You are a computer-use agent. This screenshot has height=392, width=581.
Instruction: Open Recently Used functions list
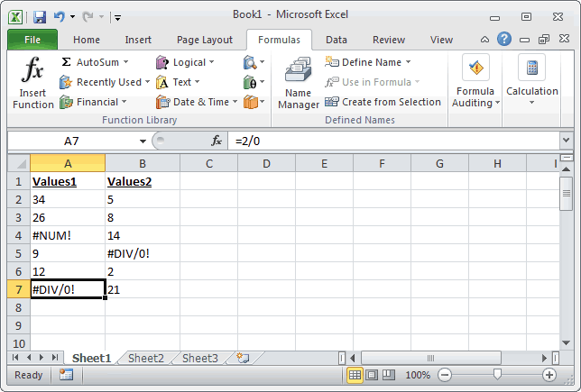tap(105, 82)
